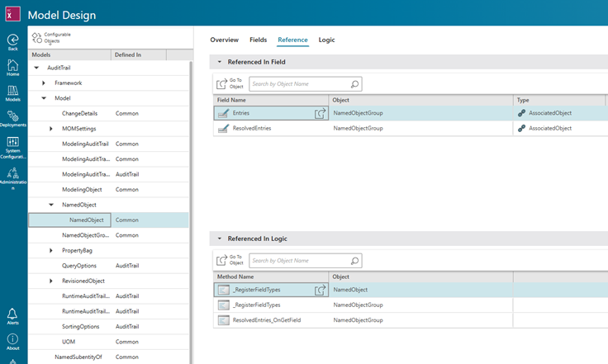Collapse the Referenced In Field section
The width and height of the screenshot is (608, 364).
pos(220,62)
